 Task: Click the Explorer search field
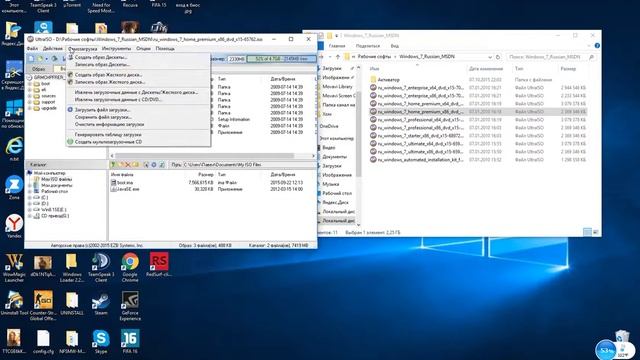click(x=551, y=57)
